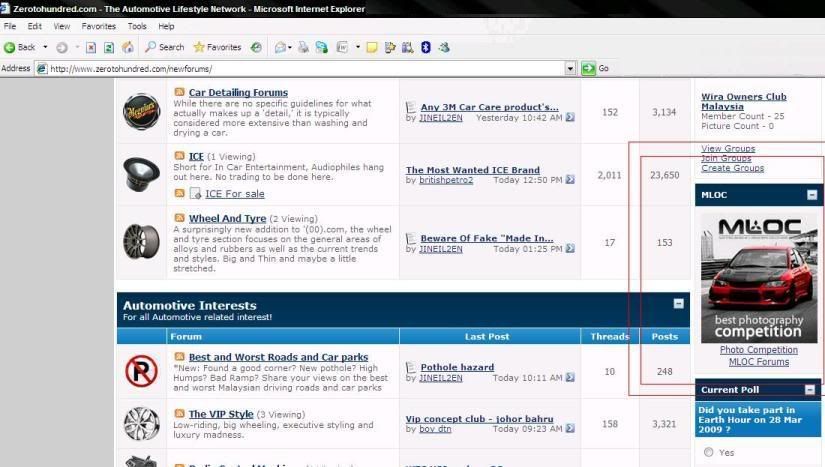The image size is (825, 467).
Task: Open the Wheel And Tyre forum link
Action: click(x=227, y=219)
